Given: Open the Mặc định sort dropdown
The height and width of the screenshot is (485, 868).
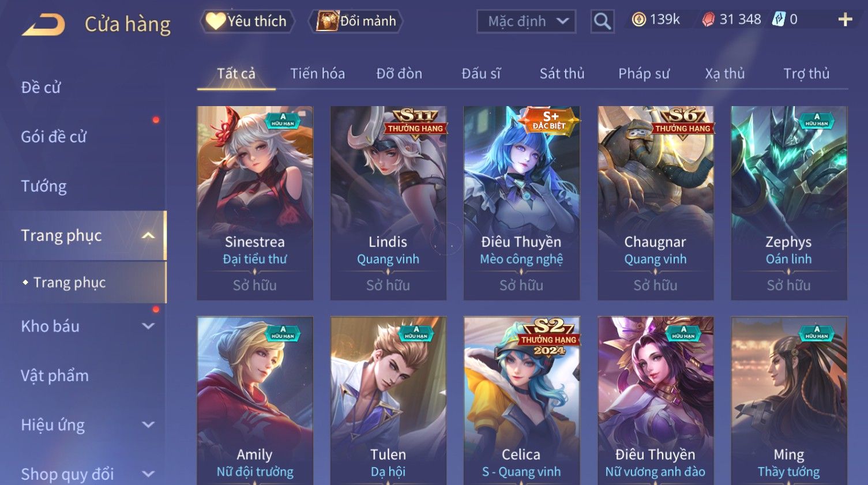Looking at the screenshot, I should coord(526,21).
